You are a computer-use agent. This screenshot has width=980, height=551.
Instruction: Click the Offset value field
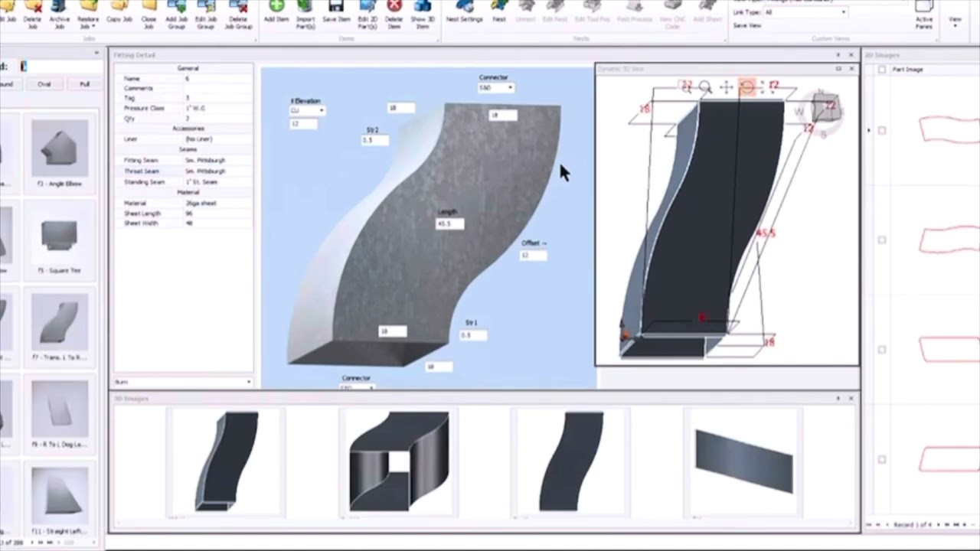534,255
